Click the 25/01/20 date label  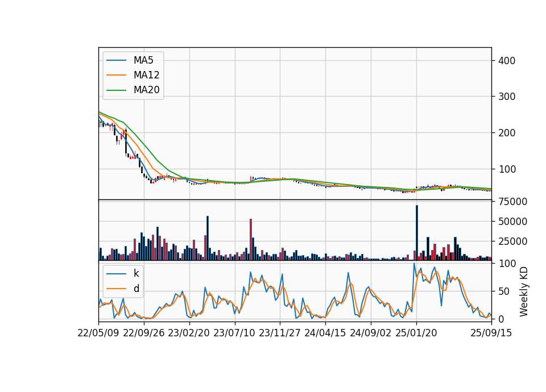tap(416, 333)
